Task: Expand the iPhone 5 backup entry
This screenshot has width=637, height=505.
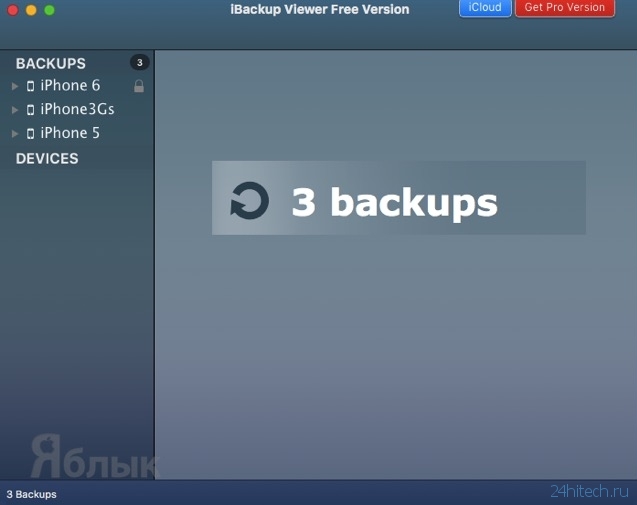Action: (15, 134)
